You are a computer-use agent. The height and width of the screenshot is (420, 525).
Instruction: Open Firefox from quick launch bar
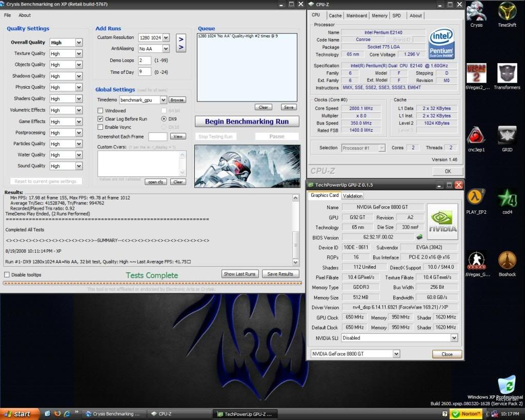(57, 414)
